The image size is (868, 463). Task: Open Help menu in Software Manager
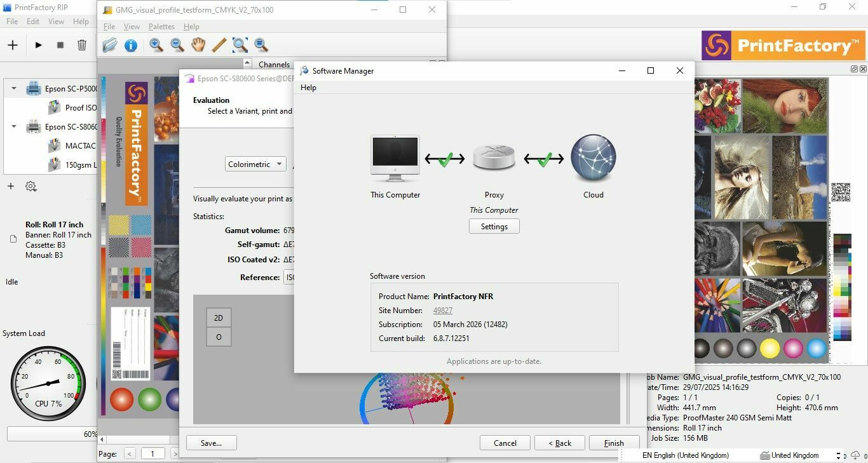pyautogui.click(x=308, y=88)
